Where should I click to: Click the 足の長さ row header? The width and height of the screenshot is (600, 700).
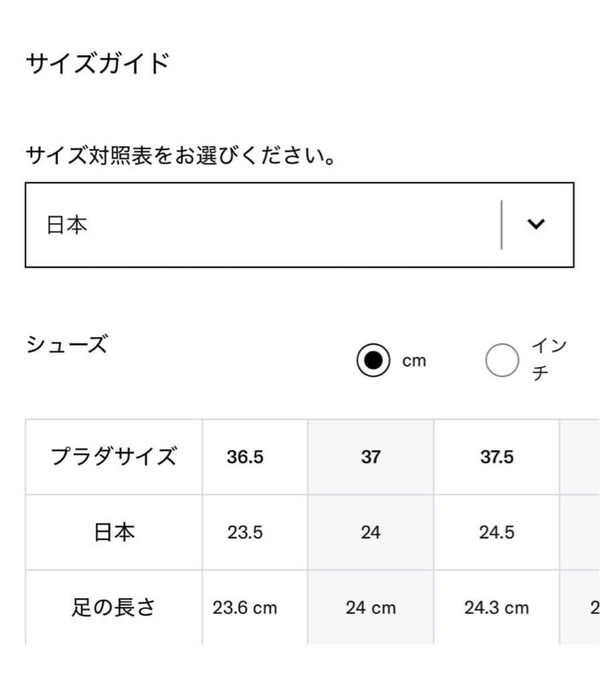click(114, 608)
